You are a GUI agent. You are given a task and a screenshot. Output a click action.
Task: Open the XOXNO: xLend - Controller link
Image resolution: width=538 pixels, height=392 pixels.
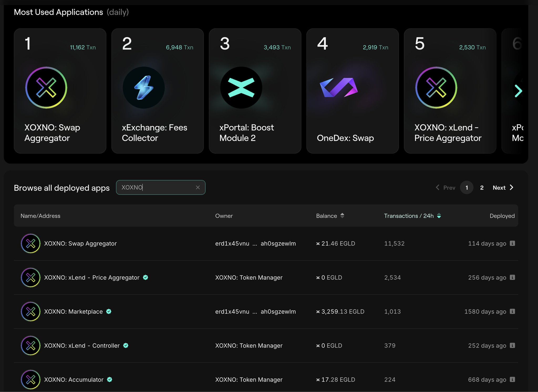[82, 346]
